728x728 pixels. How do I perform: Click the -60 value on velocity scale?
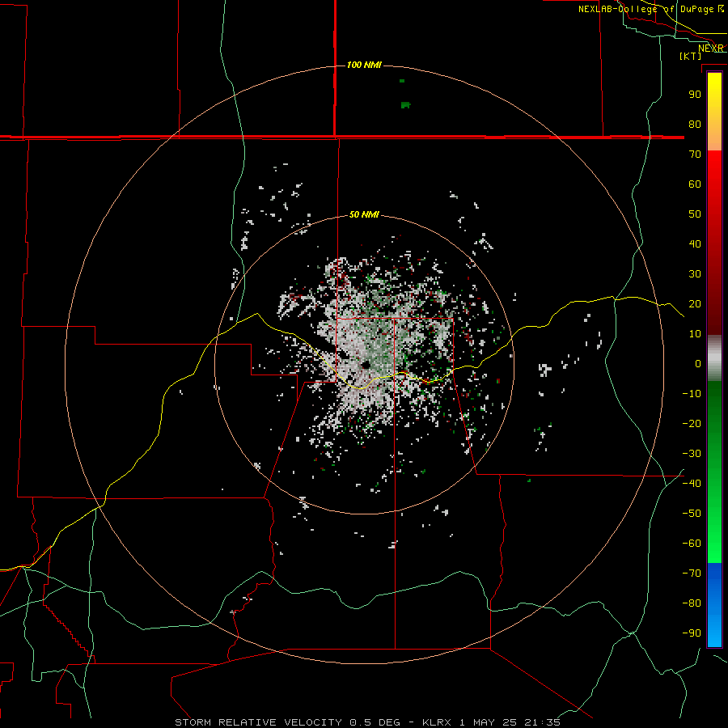point(692,544)
